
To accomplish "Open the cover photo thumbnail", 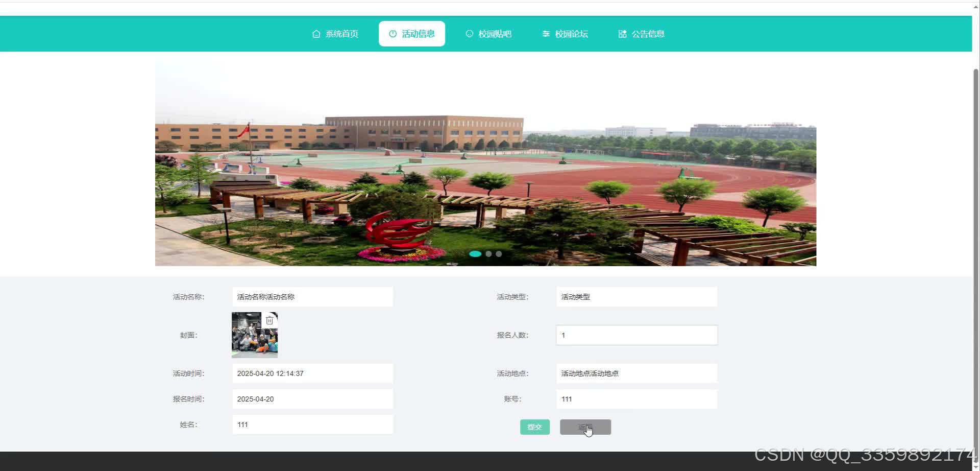I will [255, 335].
